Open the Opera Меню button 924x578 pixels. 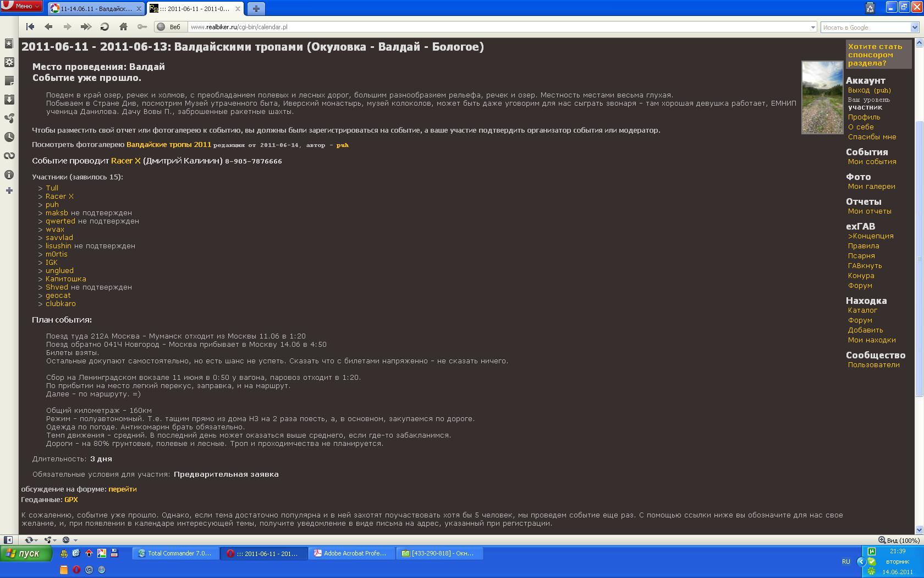pyautogui.click(x=22, y=6)
